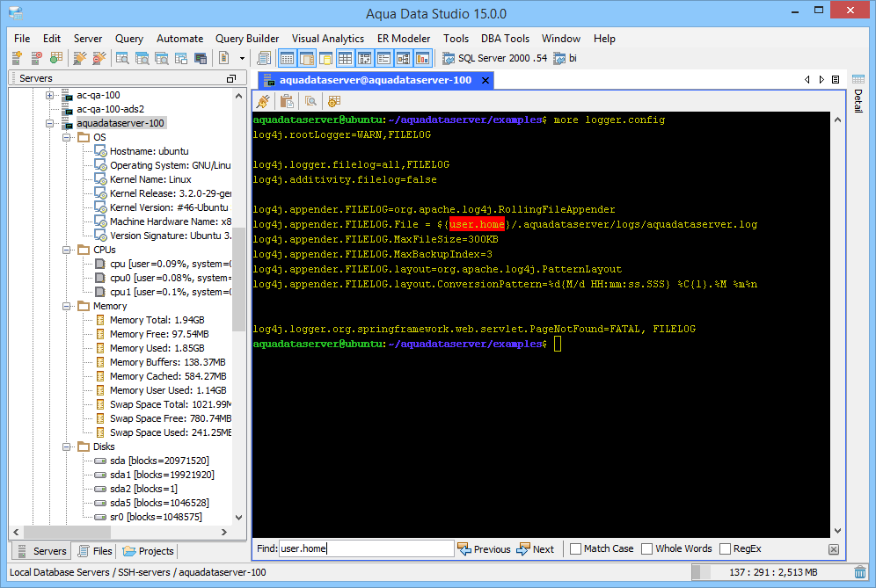Toggle the first highlighted panel layout button
The height and width of the screenshot is (588, 876).
[x=287, y=57]
